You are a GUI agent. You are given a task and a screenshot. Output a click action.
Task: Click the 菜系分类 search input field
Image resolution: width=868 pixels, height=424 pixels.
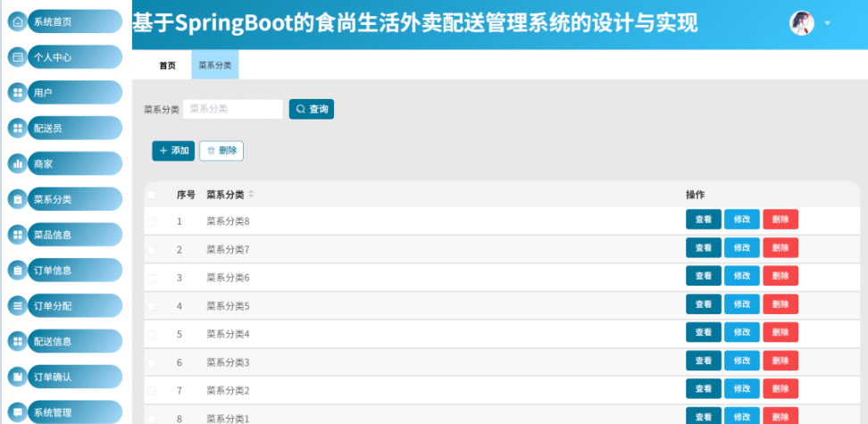tap(233, 109)
